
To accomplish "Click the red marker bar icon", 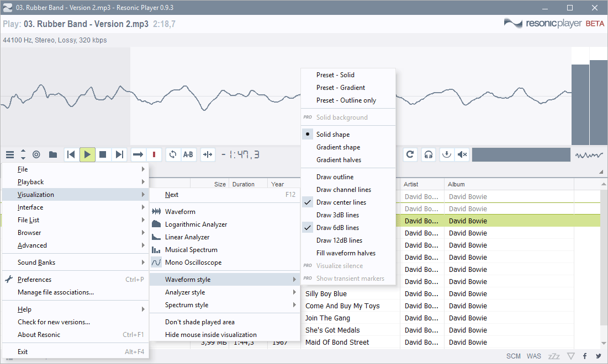I will 154,154.
